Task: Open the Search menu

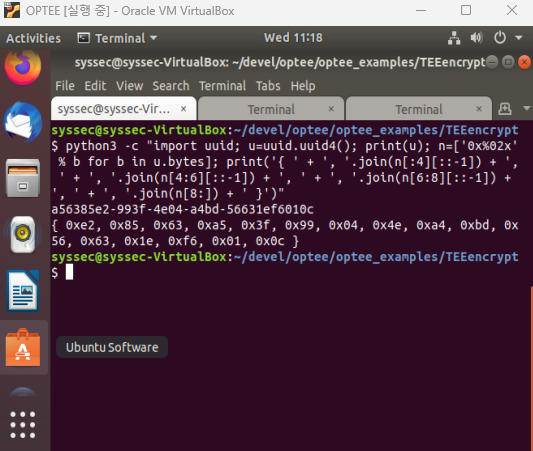Action: pyautogui.click(x=171, y=86)
